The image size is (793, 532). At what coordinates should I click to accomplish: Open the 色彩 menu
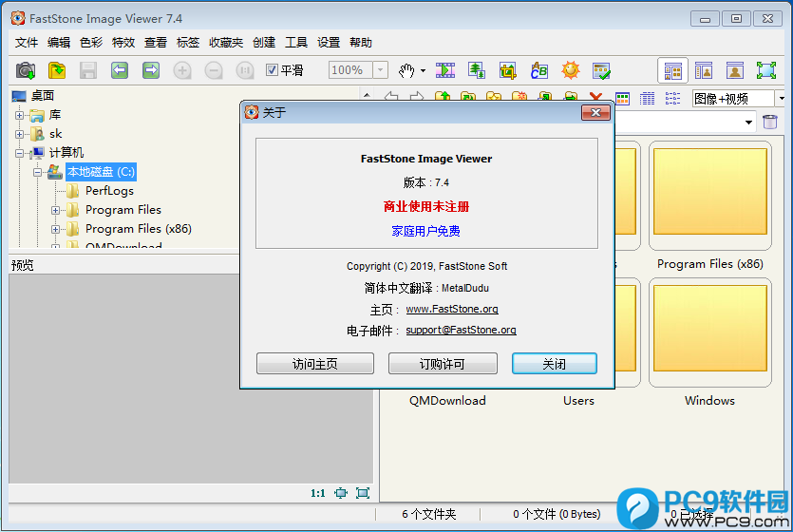(x=91, y=43)
